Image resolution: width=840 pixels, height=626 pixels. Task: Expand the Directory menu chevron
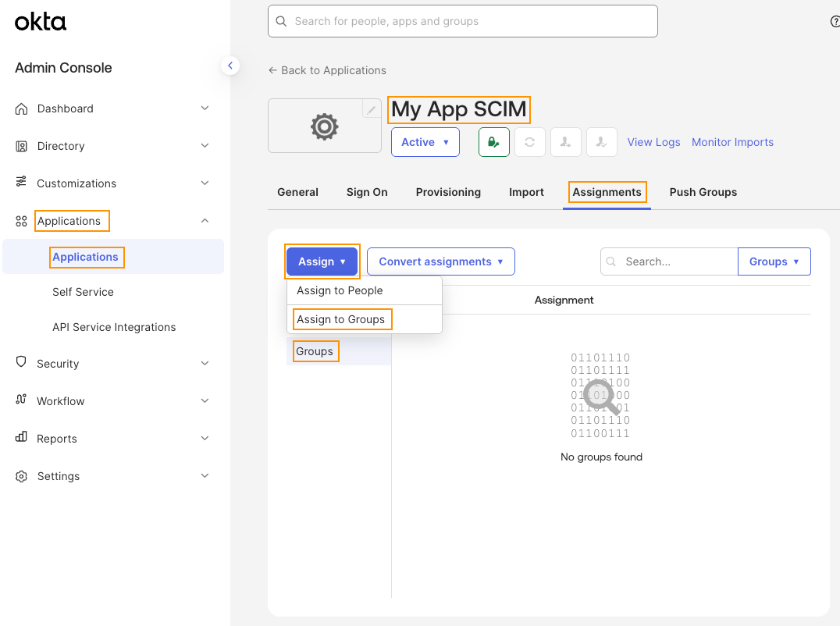click(x=205, y=146)
